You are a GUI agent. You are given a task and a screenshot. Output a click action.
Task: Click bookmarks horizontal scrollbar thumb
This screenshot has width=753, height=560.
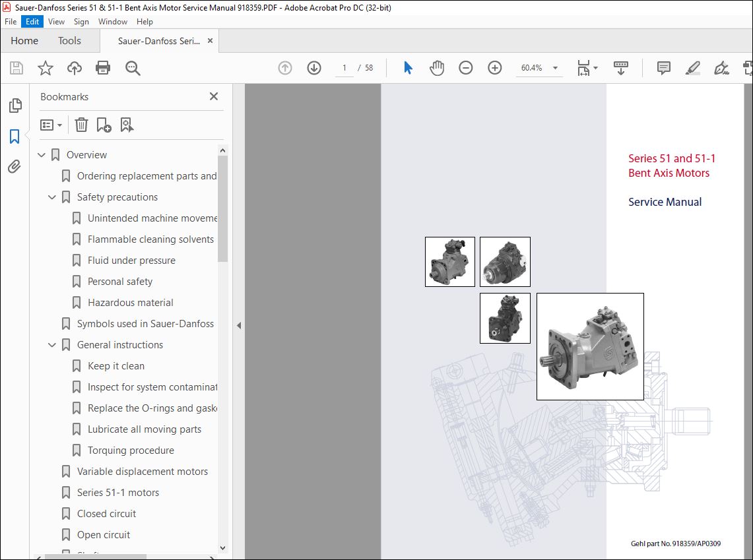96,557
